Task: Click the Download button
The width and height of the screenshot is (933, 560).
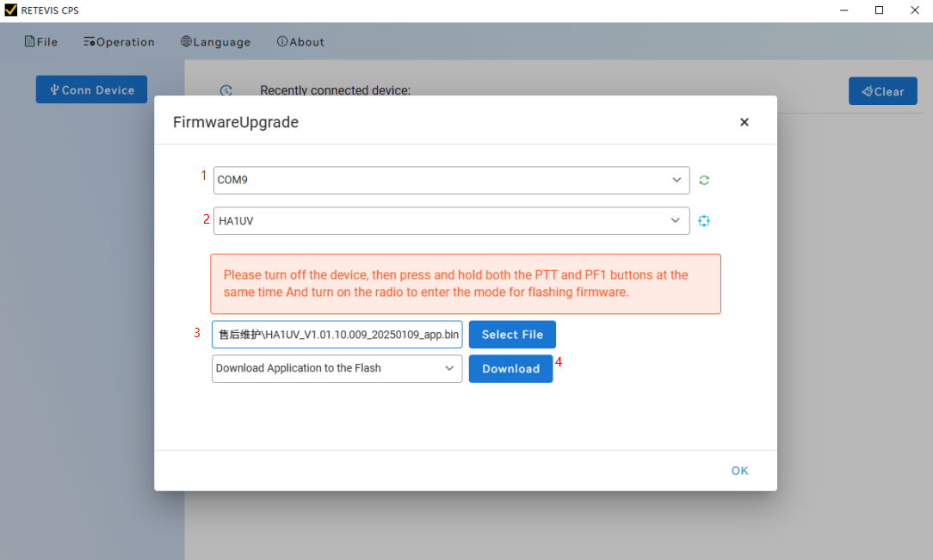Action: 510,368
